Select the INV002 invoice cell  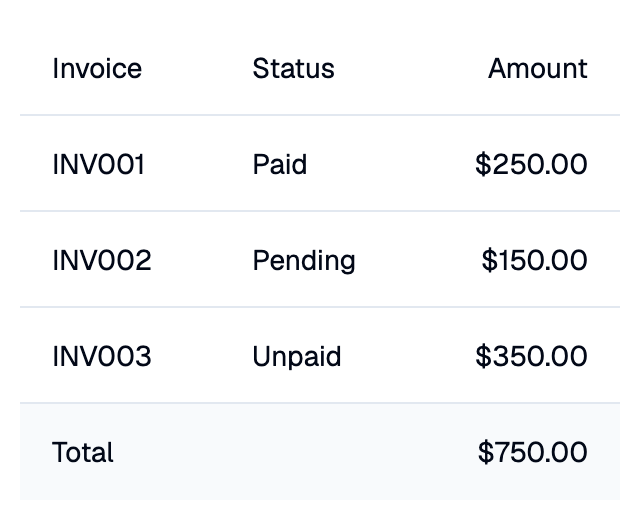[x=102, y=260]
